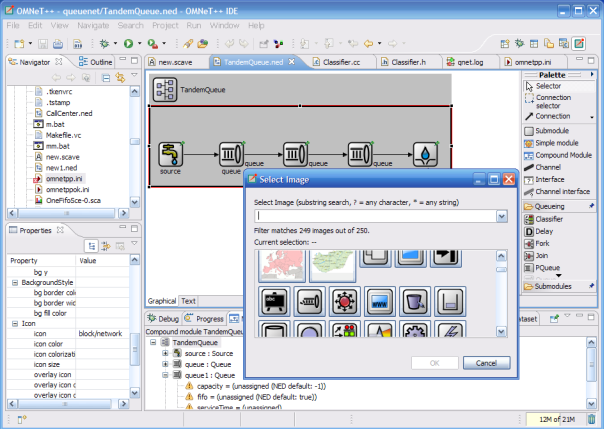Switch to the Classifier.cc editor tab
Image resolution: width=604 pixels, height=429 pixels.
point(342,62)
